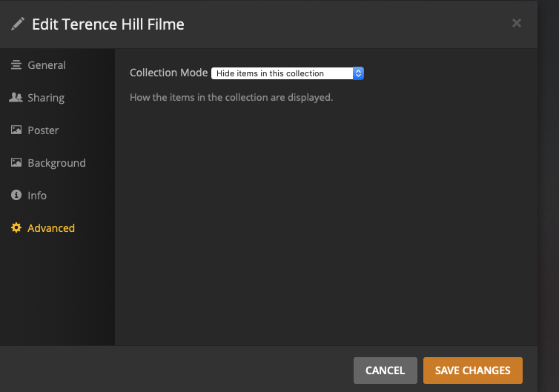Viewport: 559px width, 392px height.
Task: Click the blue dropdown arrows for Collection Mode
Action: [x=358, y=73]
